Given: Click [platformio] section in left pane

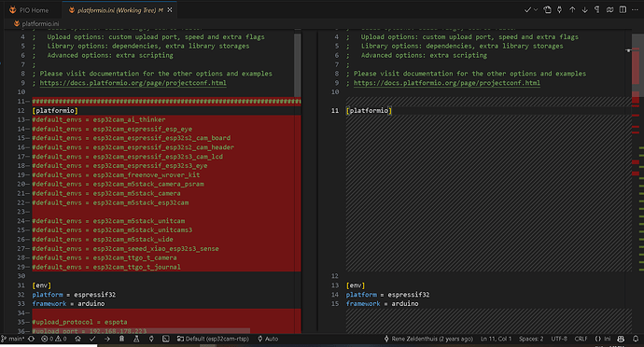Looking at the screenshot, I should pyautogui.click(x=55, y=110).
